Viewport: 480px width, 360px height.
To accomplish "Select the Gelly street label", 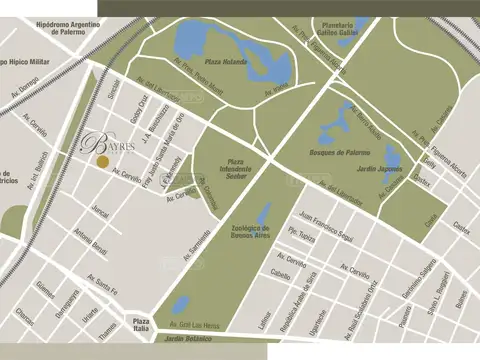I will (429, 163).
